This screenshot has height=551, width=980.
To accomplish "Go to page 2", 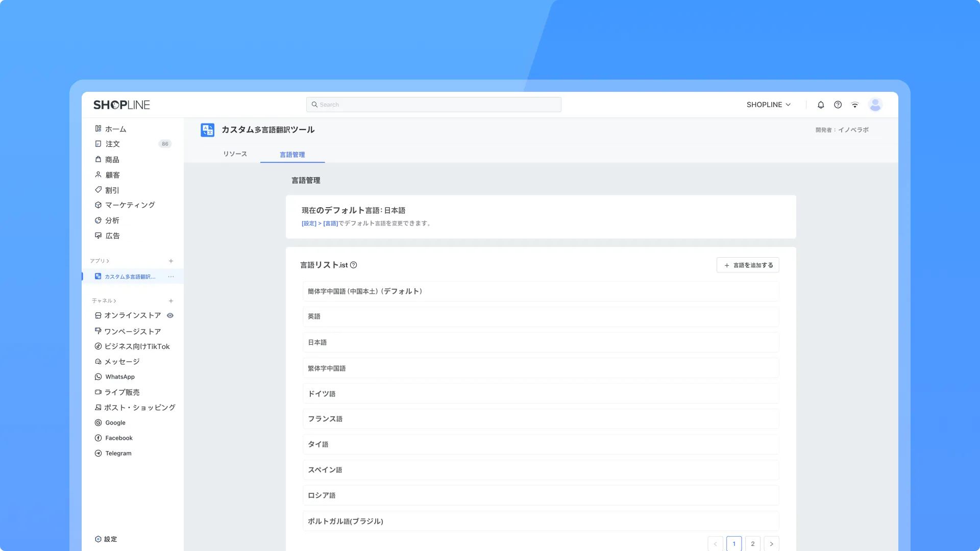I will [x=753, y=544].
